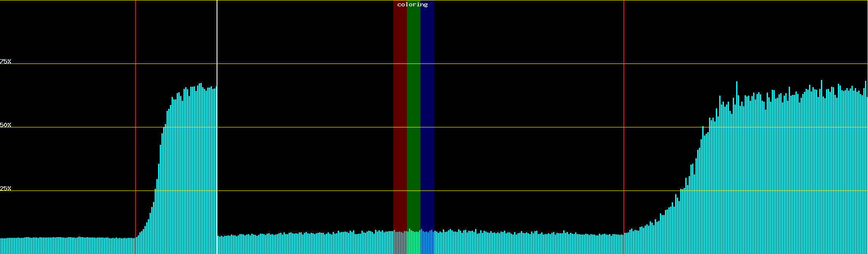Pick the blue bars under the blue band
The height and width of the screenshot is (254, 868).
coord(427,243)
